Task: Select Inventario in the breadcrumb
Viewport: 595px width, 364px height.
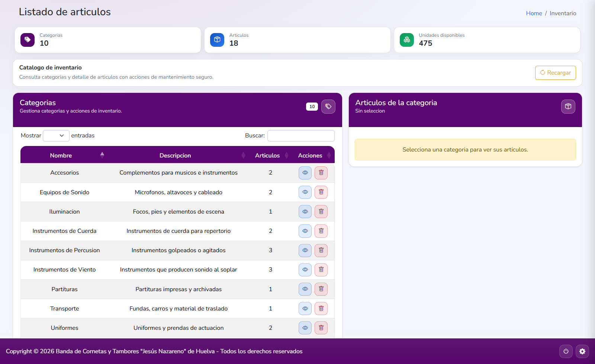Action: 563,13
